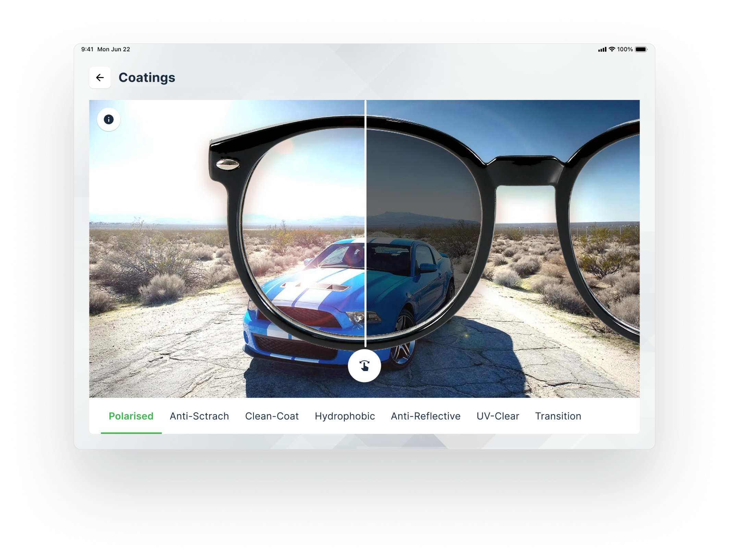This screenshot has width=729, height=560.
Task: Select the Hydrophobic coating tab
Action: (345, 416)
